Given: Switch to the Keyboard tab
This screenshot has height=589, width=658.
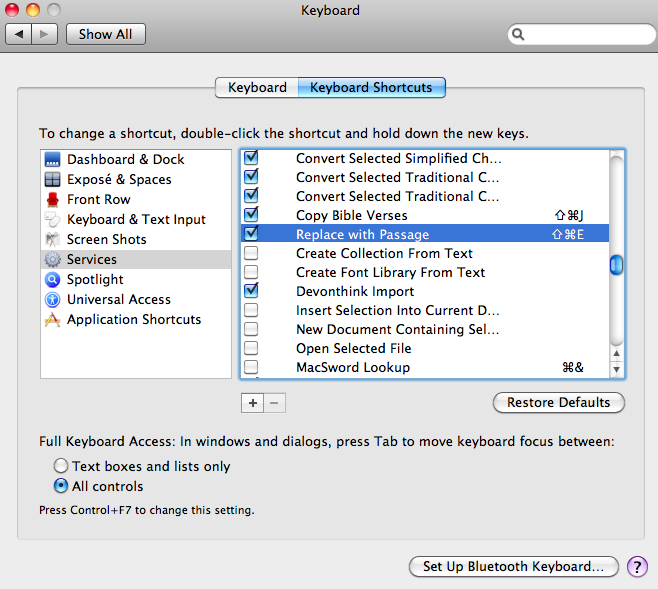Looking at the screenshot, I should [257, 87].
